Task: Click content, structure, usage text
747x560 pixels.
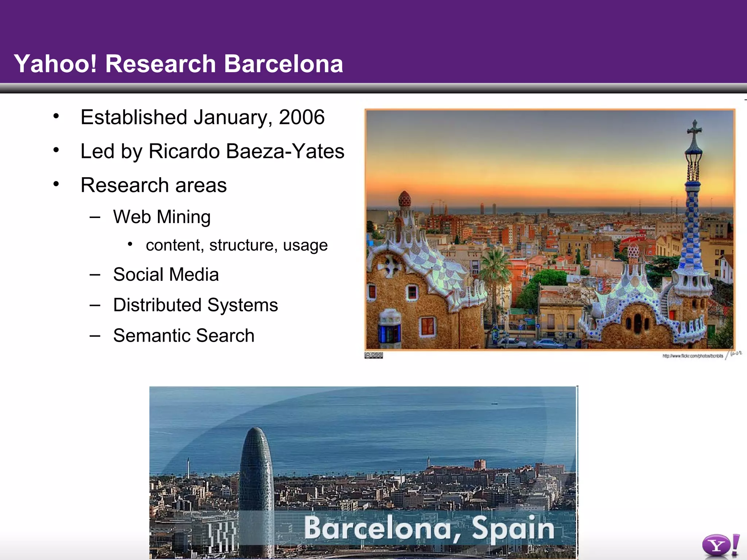Action: (x=237, y=245)
